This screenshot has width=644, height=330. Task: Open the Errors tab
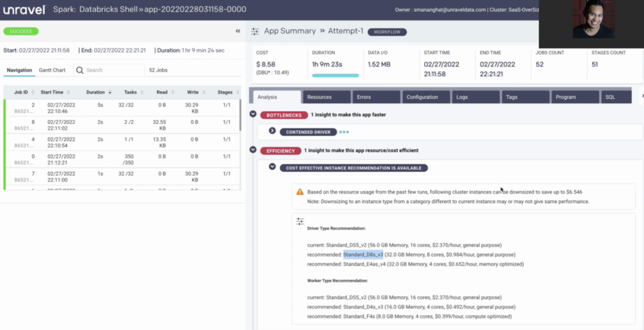click(x=376, y=97)
